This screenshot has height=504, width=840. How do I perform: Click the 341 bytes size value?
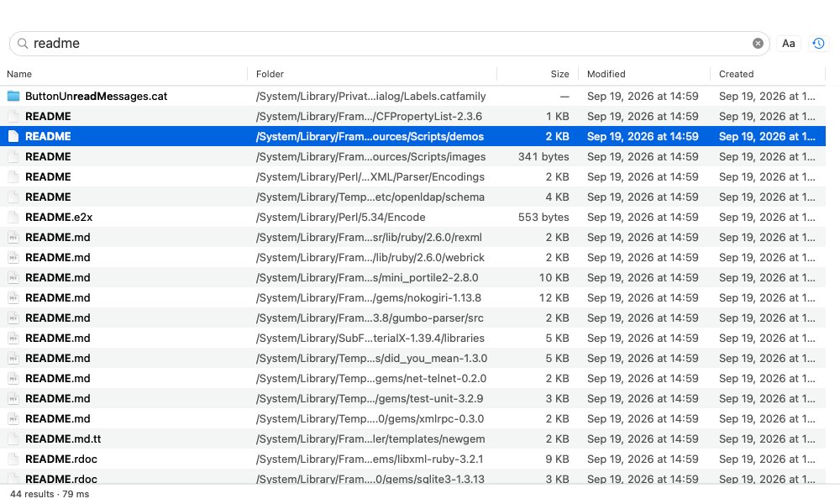point(543,157)
